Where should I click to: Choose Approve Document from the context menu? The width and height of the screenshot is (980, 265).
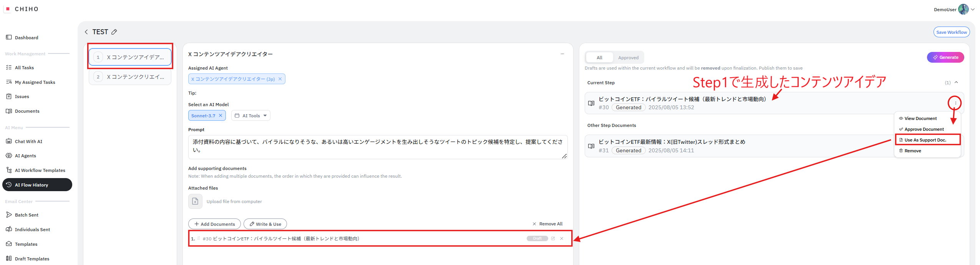(924, 129)
